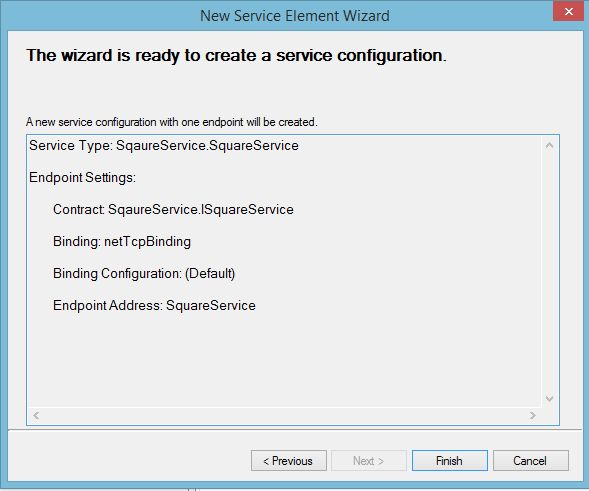The width and height of the screenshot is (589, 491).
Task: Click the summary scroll down arrow
Action: click(x=549, y=399)
